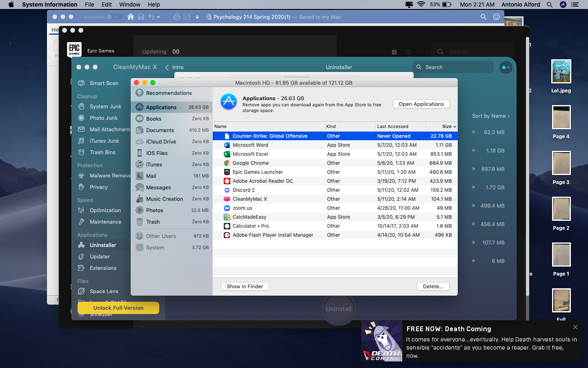Open the Window menu
This screenshot has width=588, height=368.
(130, 4)
